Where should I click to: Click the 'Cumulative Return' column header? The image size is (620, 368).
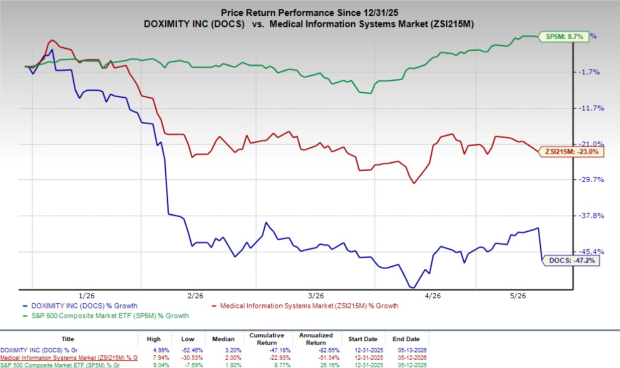(267, 339)
